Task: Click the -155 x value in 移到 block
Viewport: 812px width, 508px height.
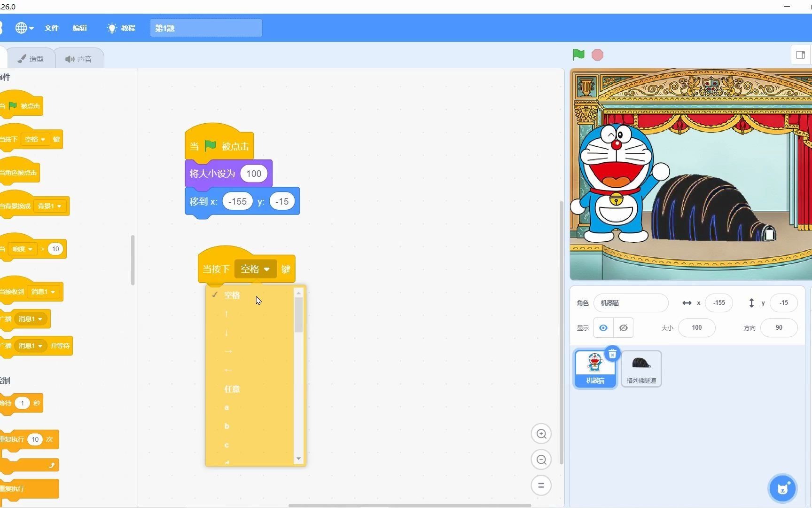Action: coord(237,201)
